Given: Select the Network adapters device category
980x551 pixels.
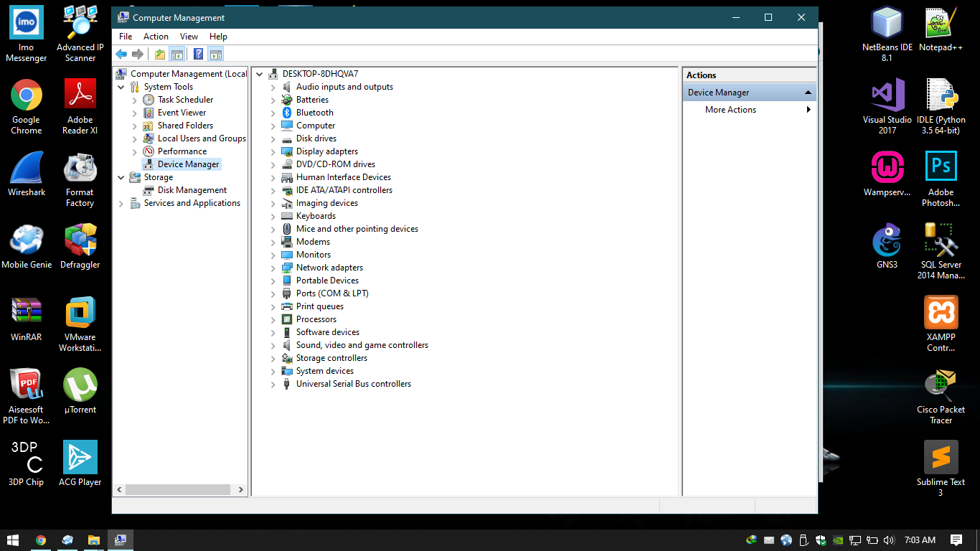Looking at the screenshot, I should [329, 267].
